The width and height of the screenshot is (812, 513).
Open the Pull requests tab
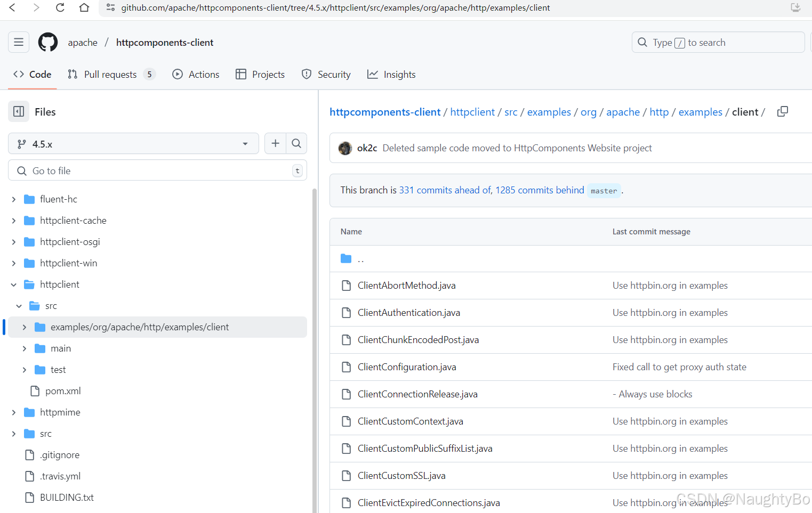(x=111, y=75)
